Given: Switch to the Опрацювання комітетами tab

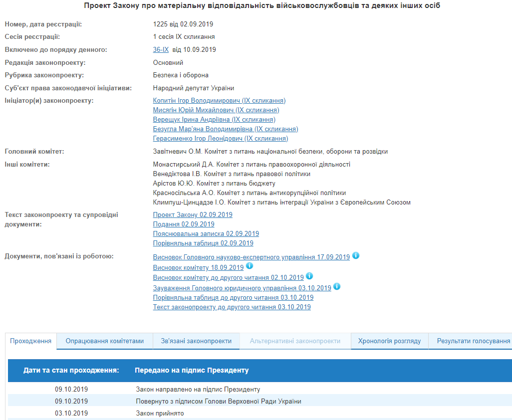Looking at the screenshot, I should [x=105, y=341].
